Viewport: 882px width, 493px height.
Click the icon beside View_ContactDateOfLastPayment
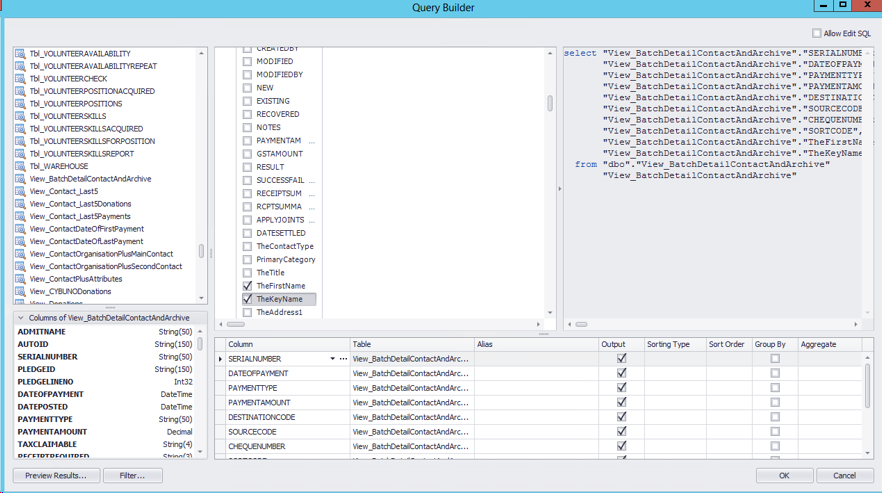point(20,241)
